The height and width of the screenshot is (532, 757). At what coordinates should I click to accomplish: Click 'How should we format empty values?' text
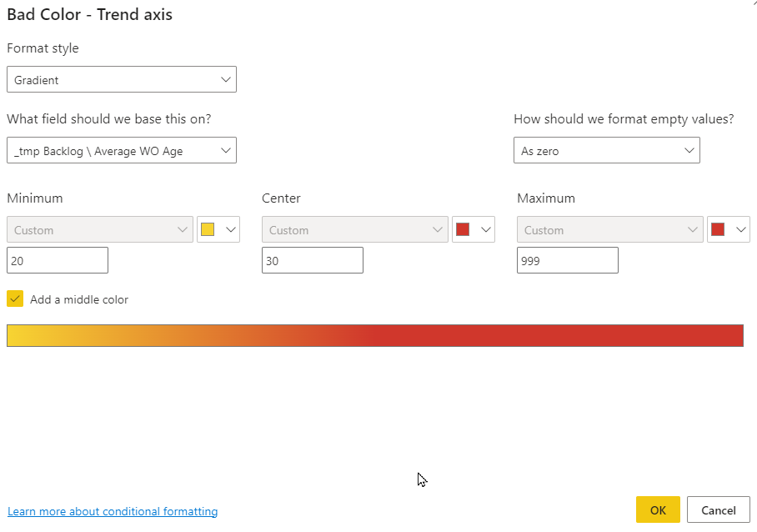[624, 118]
